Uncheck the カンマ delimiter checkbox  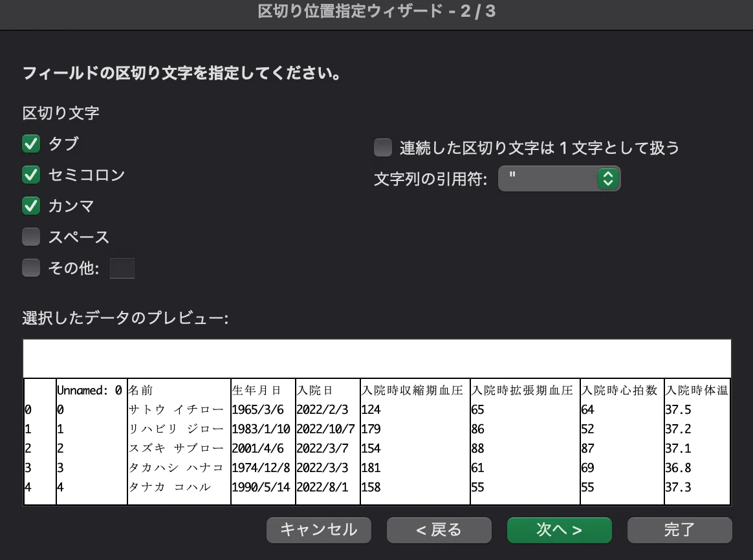(x=31, y=206)
